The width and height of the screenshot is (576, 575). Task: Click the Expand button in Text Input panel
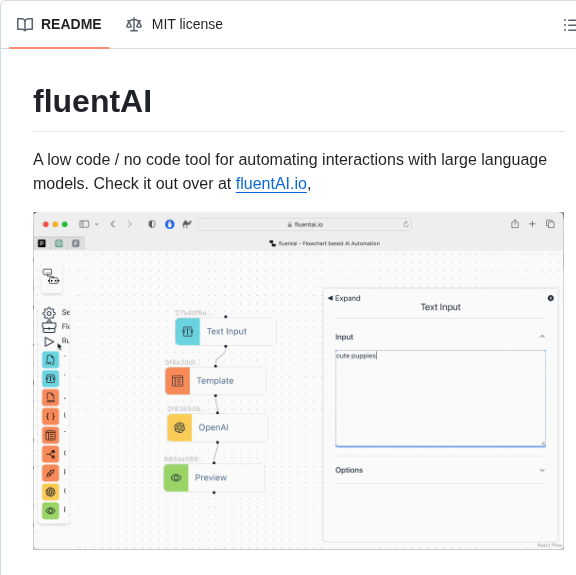(x=344, y=298)
